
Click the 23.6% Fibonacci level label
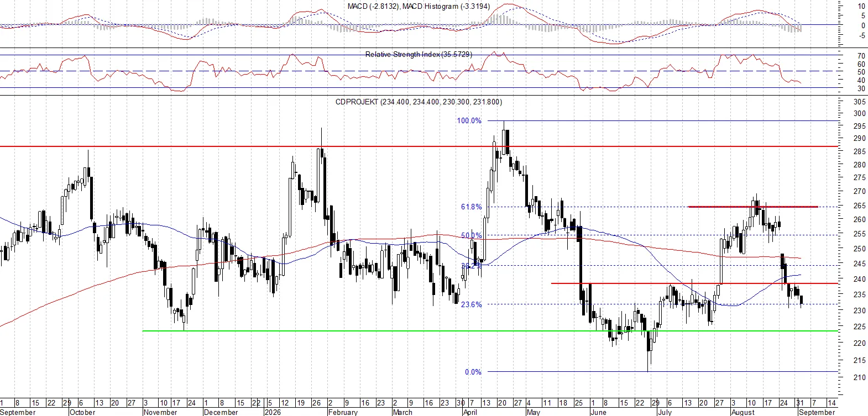click(471, 304)
